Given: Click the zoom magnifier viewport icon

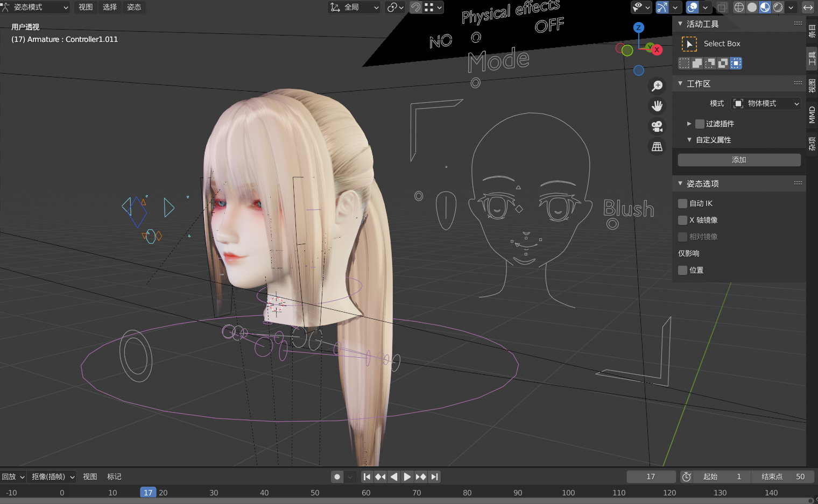Looking at the screenshot, I should 657,86.
